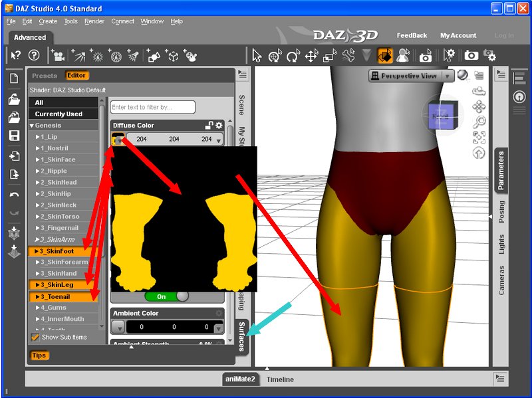The width and height of the screenshot is (532, 398).
Task: Switch to the Timeline tab
Action: pyautogui.click(x=280, y=379)
